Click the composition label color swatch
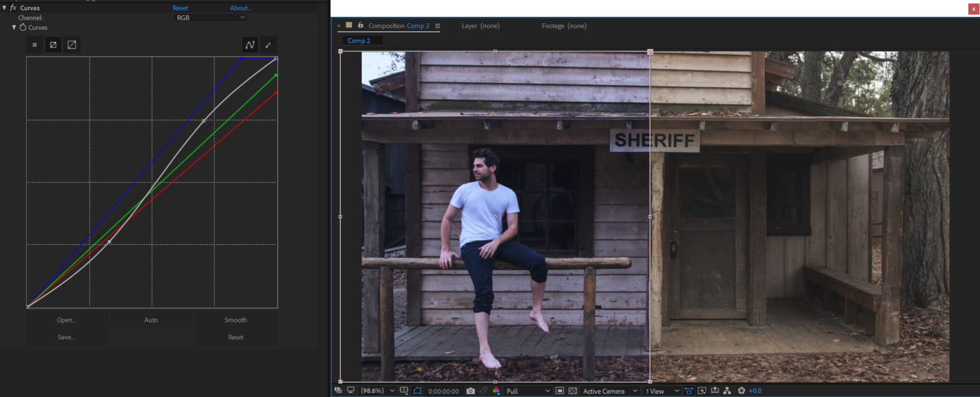980x397 pixels. pos(349,25)
